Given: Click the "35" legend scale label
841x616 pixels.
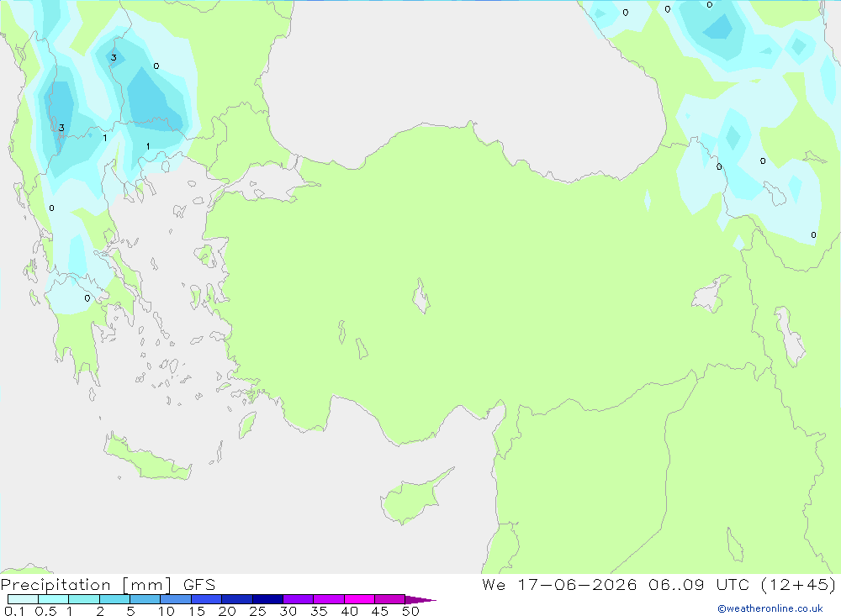Looking at the screenshot, I should coord(319,611).
